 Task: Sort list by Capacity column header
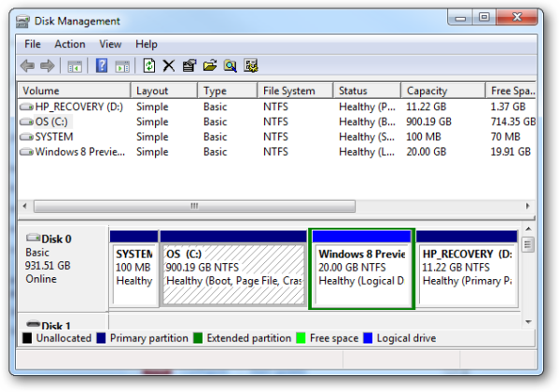point(427,91)
